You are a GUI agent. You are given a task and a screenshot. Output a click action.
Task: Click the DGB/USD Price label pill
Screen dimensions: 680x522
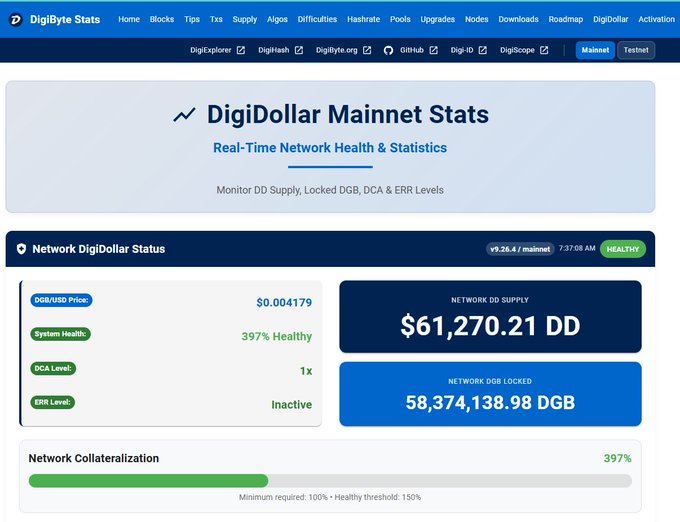click(x=61, y=300)
